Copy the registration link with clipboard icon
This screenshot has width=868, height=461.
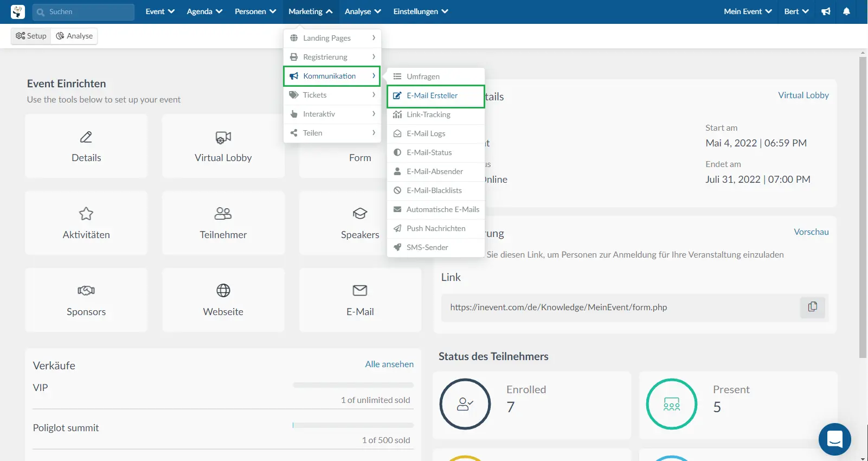812,307
